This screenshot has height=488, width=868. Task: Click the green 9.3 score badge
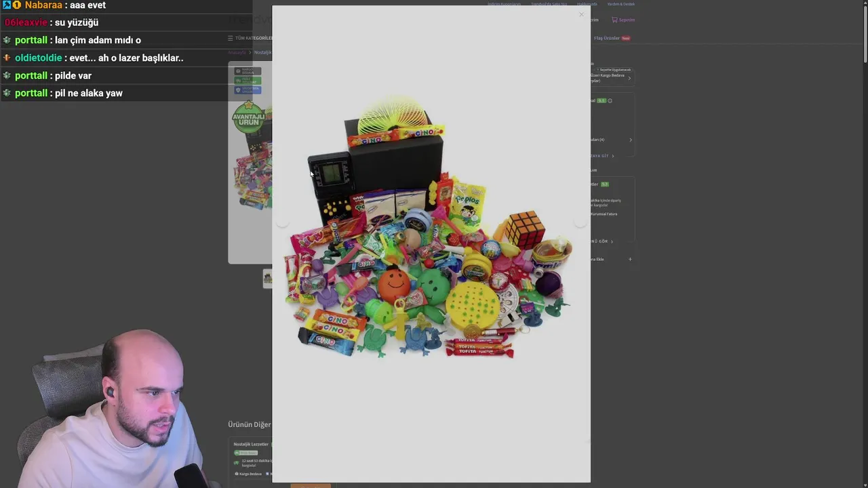pos(604,184)
